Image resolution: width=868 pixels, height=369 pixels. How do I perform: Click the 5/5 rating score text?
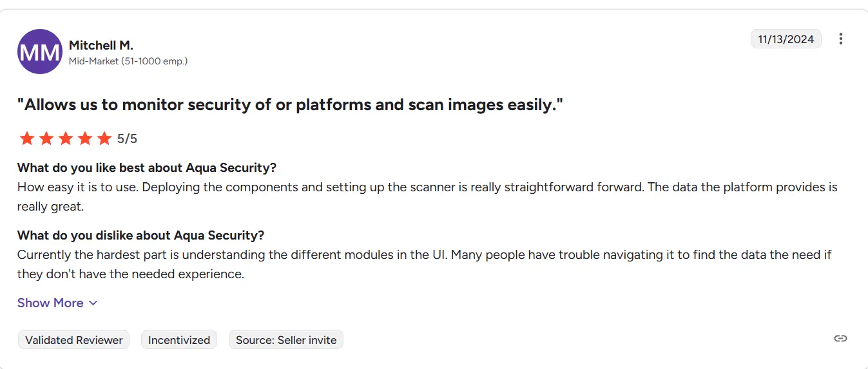(x=127, y=138)
